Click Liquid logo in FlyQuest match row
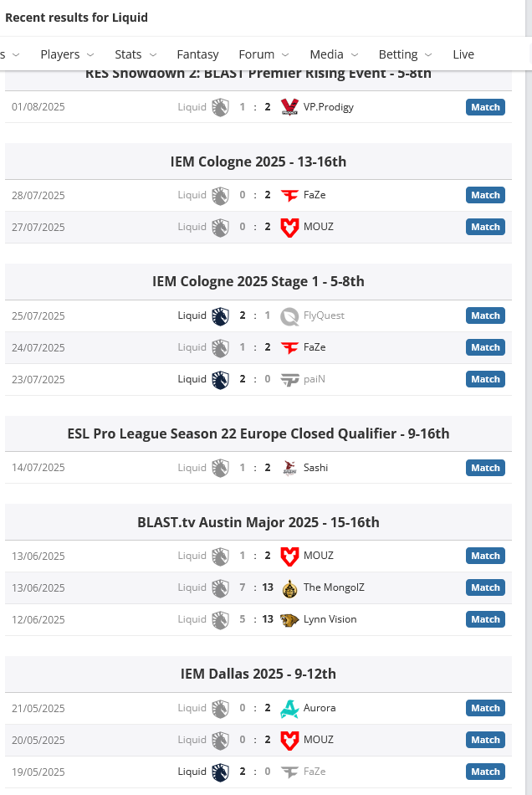 point(220,315)
